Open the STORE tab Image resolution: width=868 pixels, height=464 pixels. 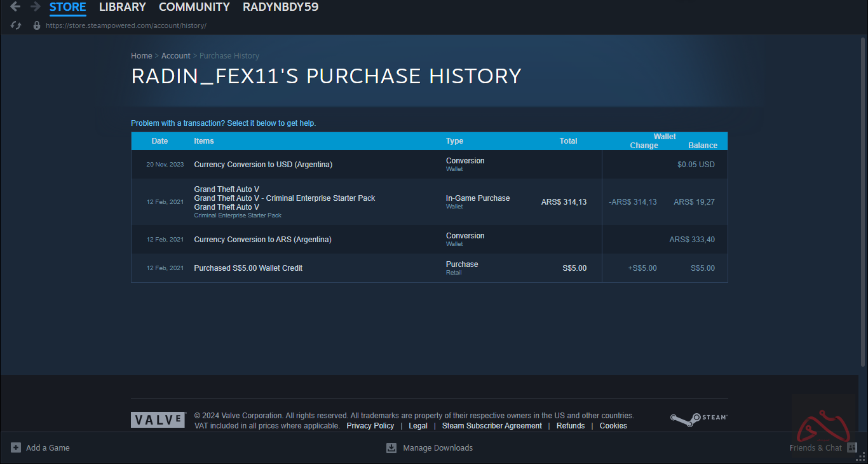(x=67, y=7)
